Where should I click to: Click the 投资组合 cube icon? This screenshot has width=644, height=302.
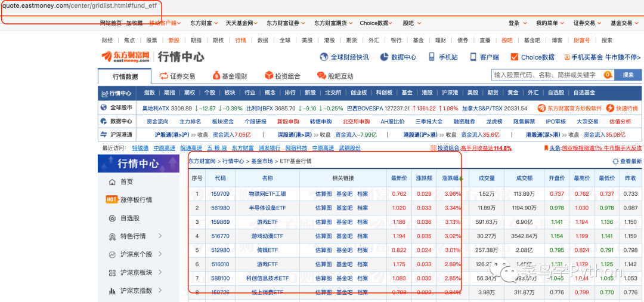pyautogui.click(x=269, y=76)
